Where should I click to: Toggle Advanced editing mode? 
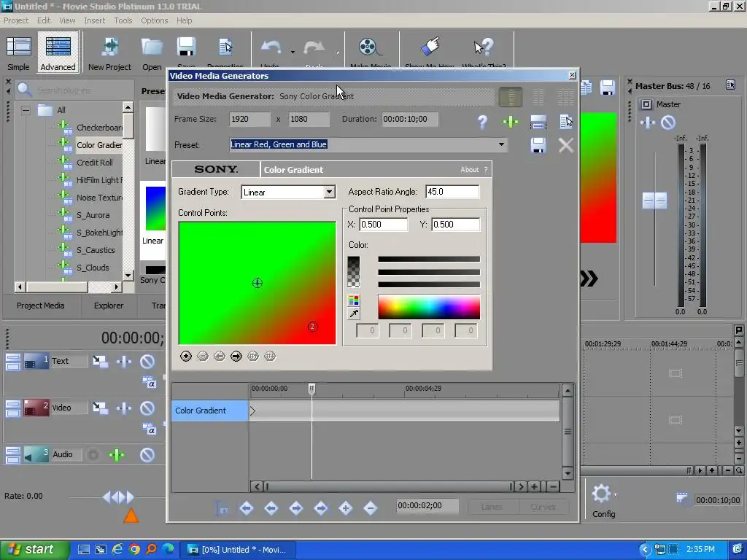point(58,52)
